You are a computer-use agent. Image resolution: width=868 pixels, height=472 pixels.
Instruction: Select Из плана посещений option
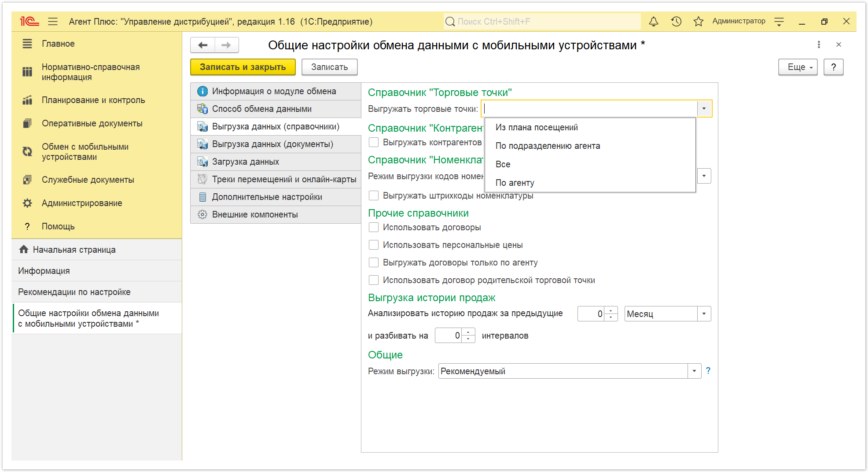point(590,127)
